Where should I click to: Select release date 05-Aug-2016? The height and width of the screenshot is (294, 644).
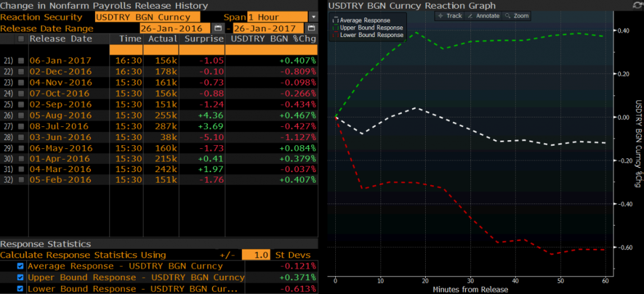point(60,115)
